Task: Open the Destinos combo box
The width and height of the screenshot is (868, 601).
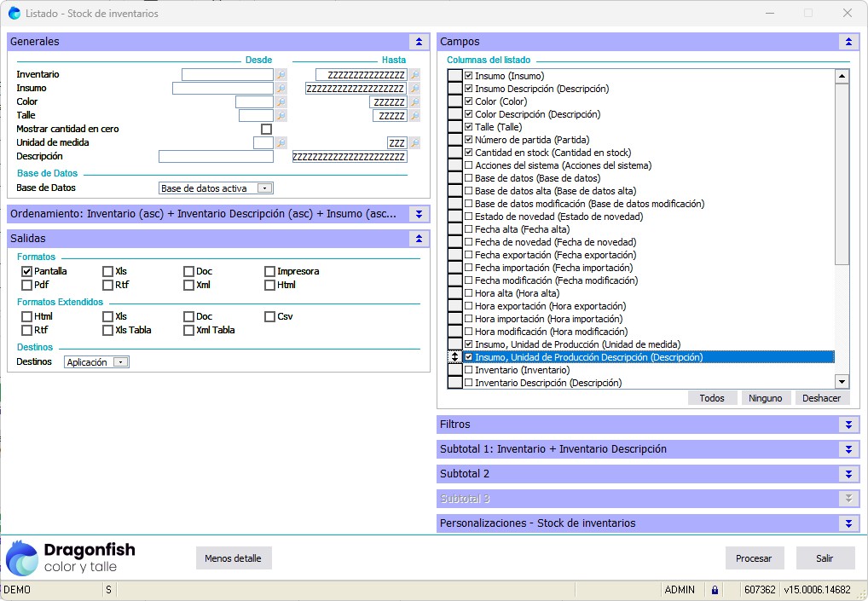Action: (120, 362)
